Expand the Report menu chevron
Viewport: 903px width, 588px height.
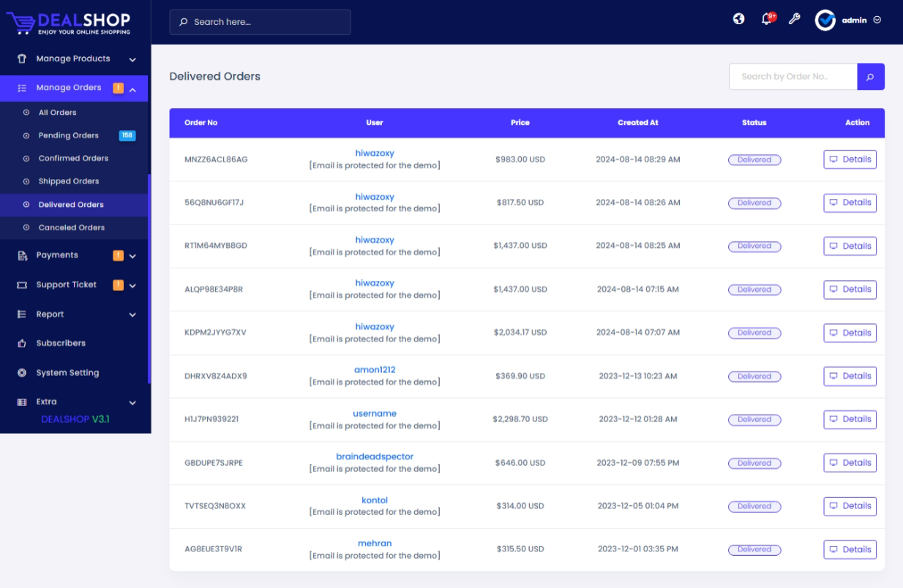tap(132, 315)
